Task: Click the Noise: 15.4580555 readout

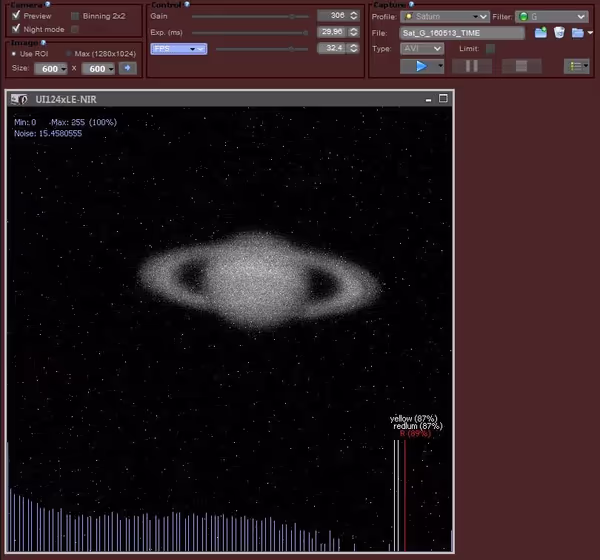Action: pyautogui.click(x=48, y=134)
